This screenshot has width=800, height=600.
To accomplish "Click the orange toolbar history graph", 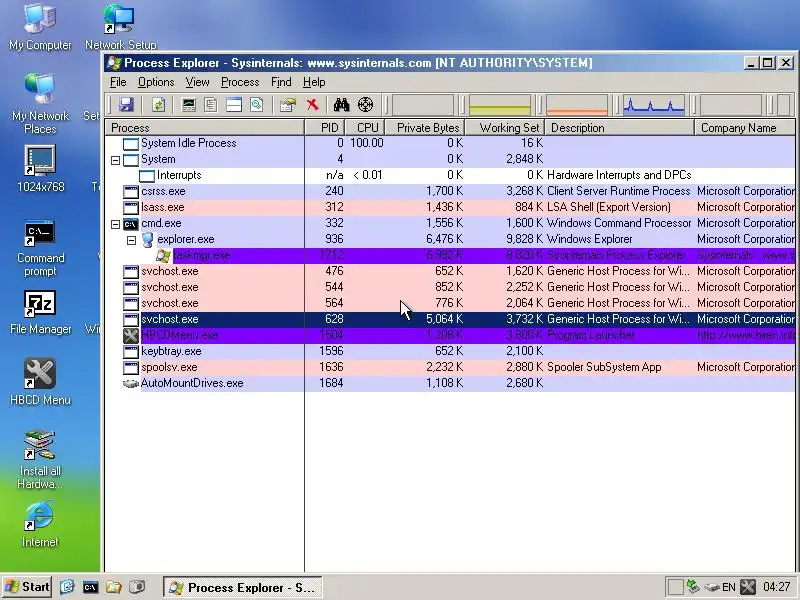I will coord(577,105).
